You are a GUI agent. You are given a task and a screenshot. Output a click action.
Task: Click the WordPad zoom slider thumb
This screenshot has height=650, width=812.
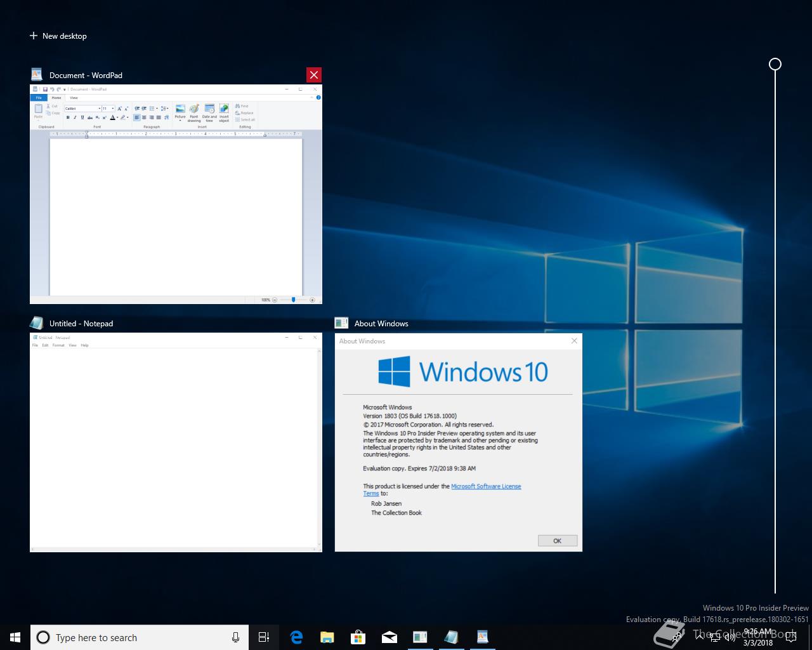293,299
